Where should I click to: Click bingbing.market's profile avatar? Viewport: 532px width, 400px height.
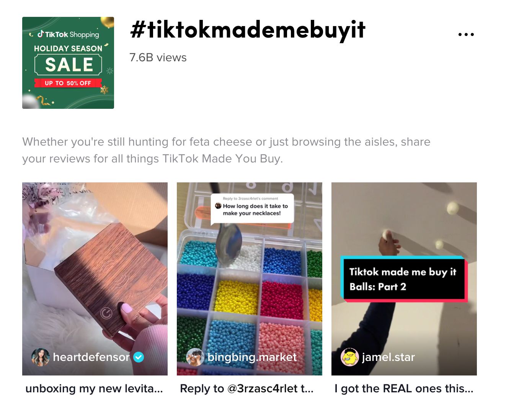click(195, 357)
